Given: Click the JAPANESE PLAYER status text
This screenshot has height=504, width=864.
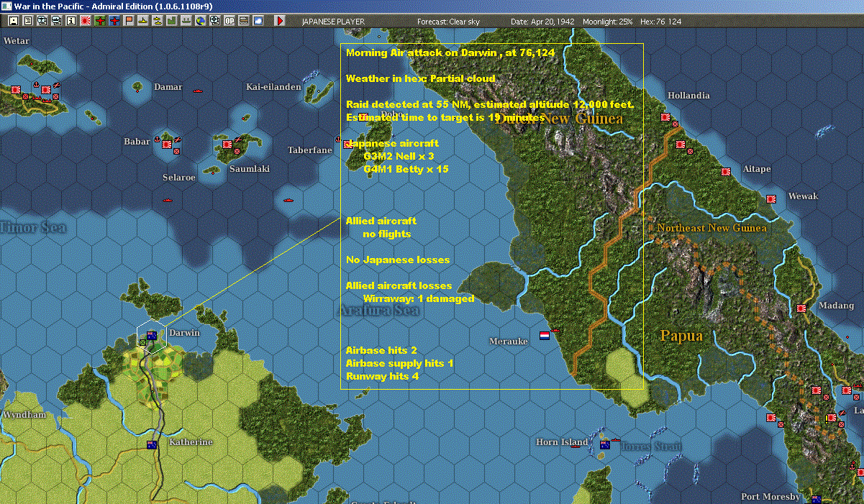Looking at the screenshot, I should pyautogui.click(x=333, y=22).
